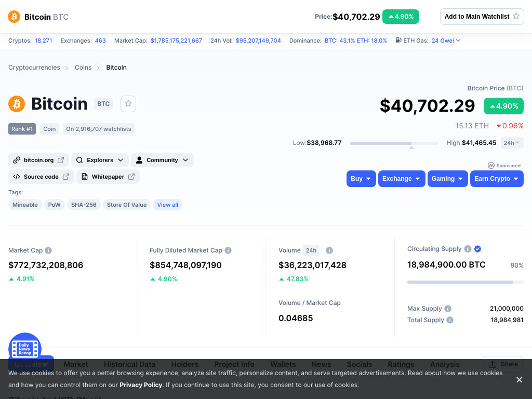
Task: Click the 15.13 ETH price value
Action: pyautogui.click(x=472, y=126)
